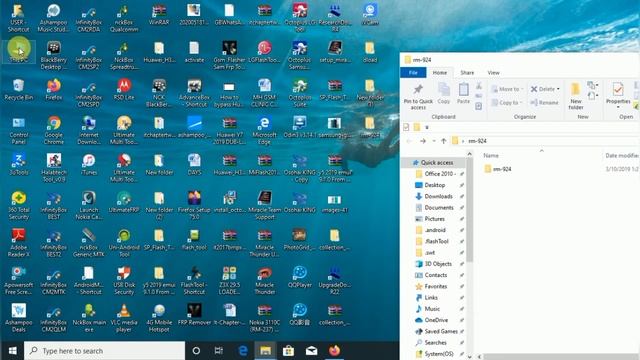Click the File Explorer taskbar button
The width and height of the screenshot is (640, 360).
(265, 350)
